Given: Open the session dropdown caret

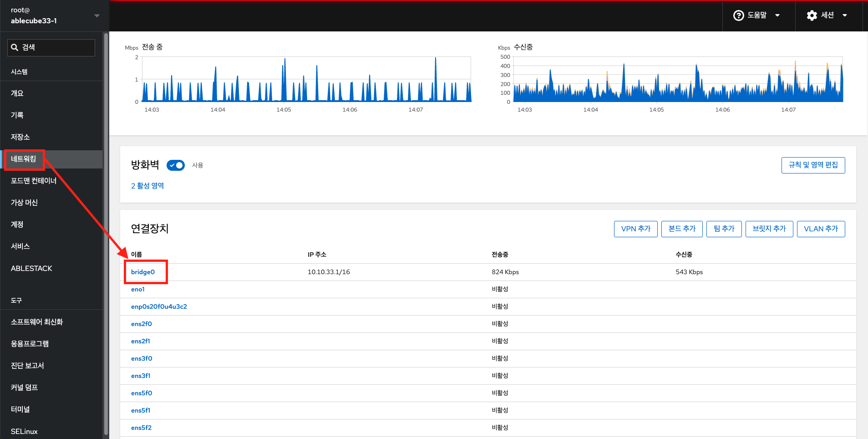Looking at the screenshot, I should pos(845,15).
